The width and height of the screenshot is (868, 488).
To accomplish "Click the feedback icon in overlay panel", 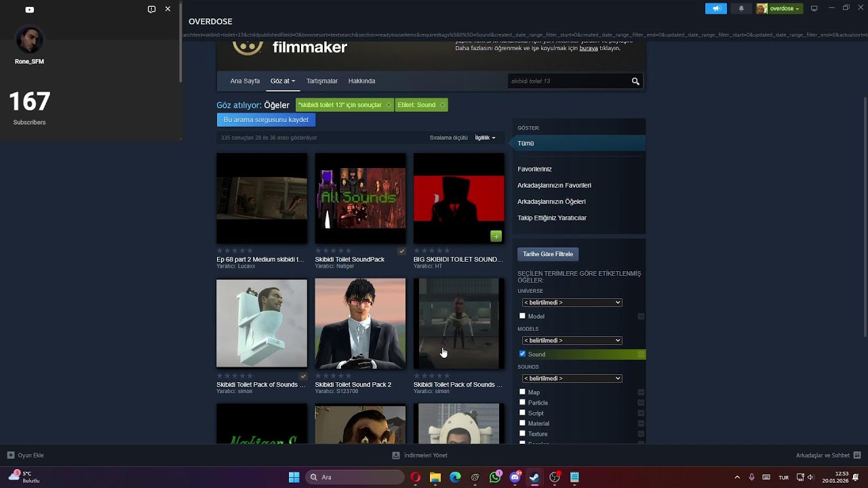I will [x=151, y=9].
